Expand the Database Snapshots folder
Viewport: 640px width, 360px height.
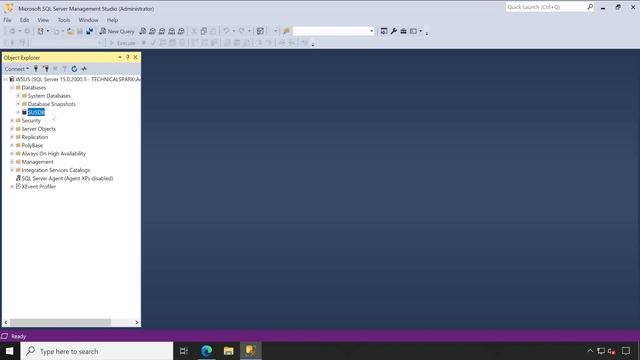18,104
